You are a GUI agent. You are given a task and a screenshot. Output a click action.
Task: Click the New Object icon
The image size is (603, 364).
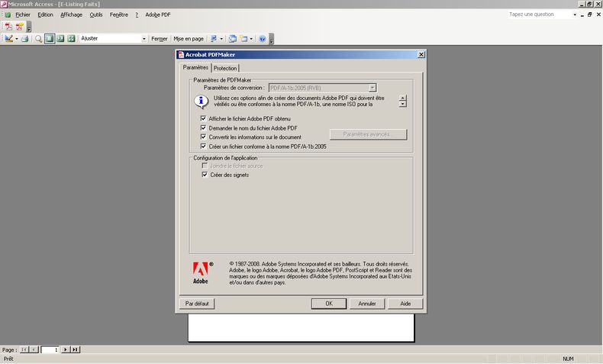tap(243, 38)
